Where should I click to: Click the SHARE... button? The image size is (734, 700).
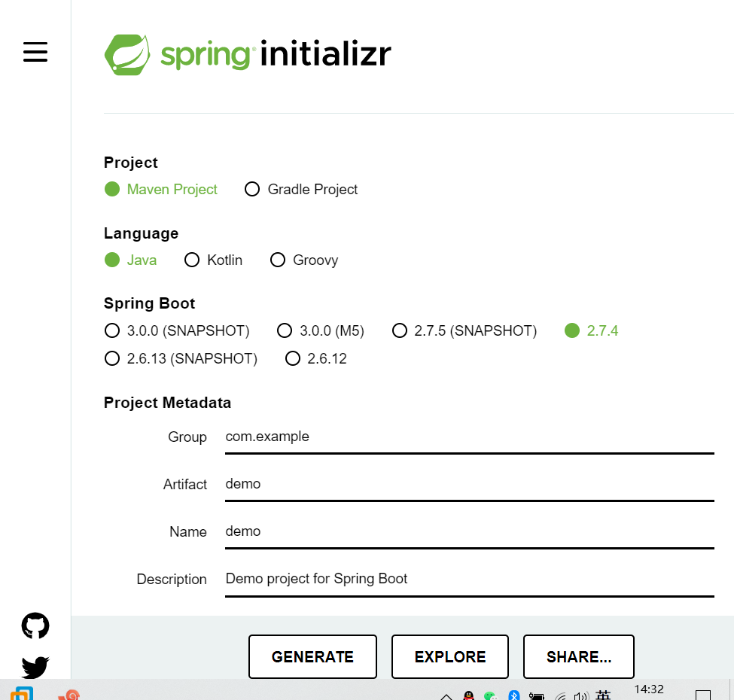[x=579, y=656]
